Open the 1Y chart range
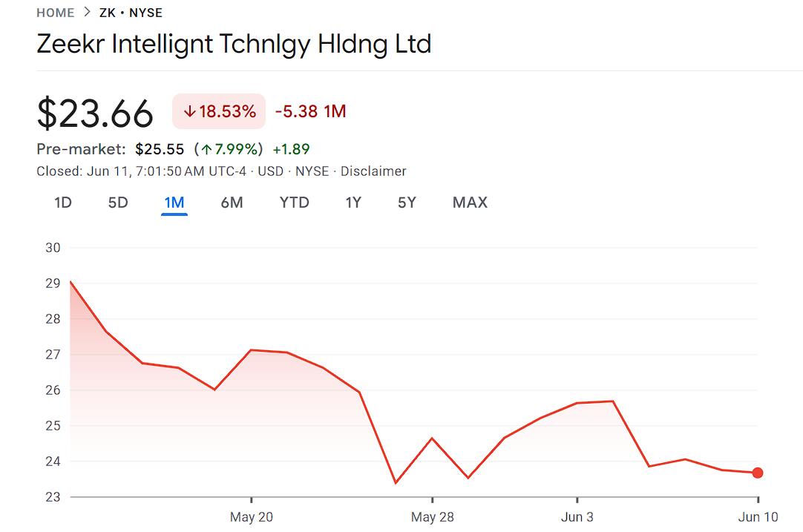 tap(353, 202)
